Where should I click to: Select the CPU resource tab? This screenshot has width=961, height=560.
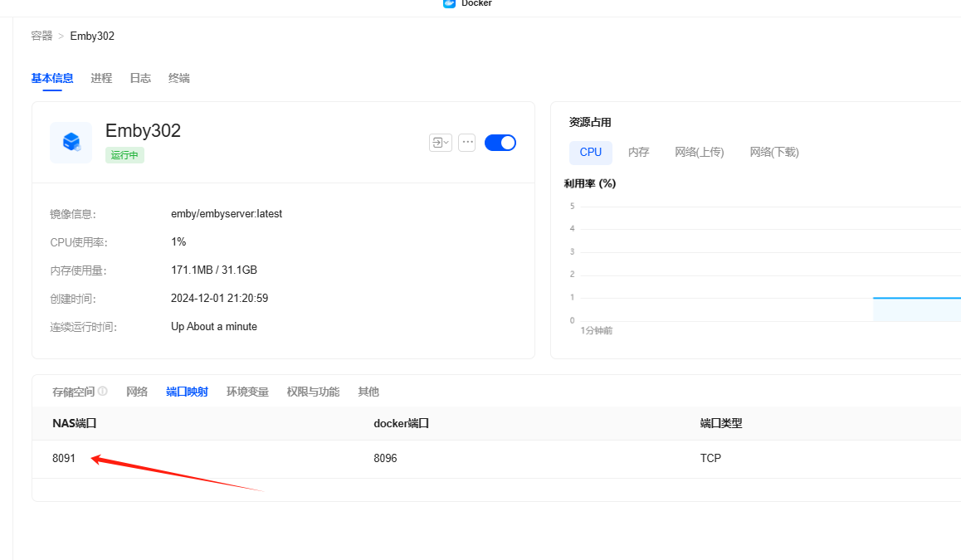(591, 152)
